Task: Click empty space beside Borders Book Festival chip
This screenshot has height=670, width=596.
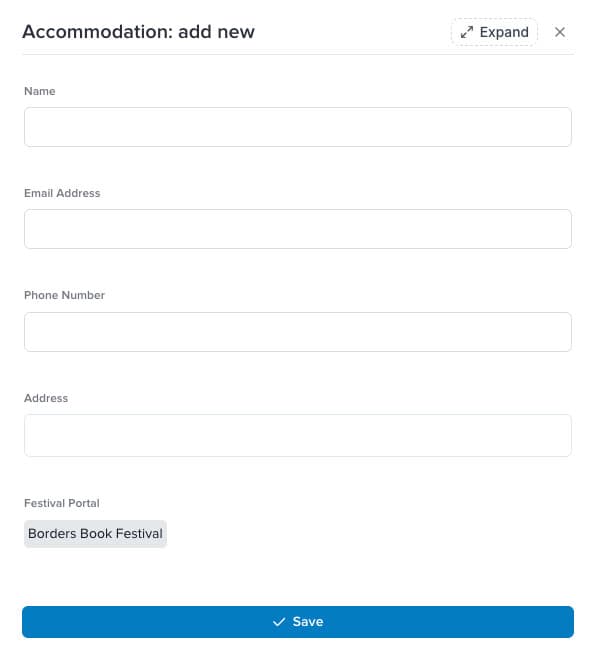Action: pyautogui.click(x=369, y=534)
